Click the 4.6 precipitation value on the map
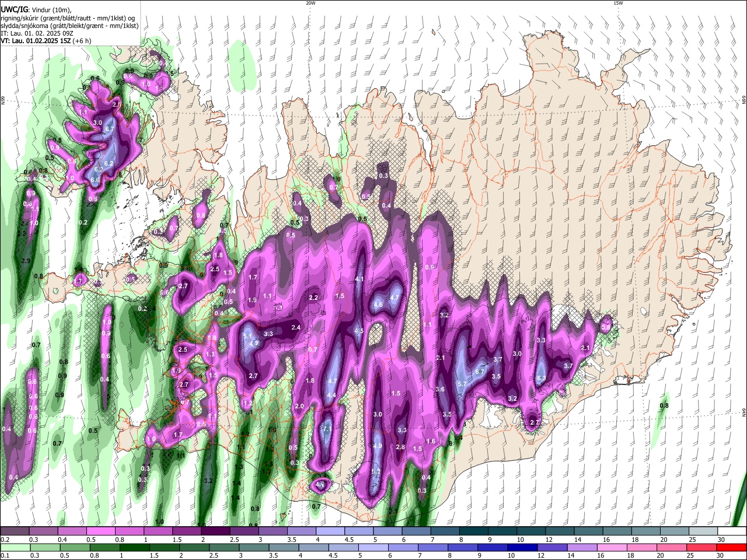The image size is (747, 560). (x=378, y=304)
